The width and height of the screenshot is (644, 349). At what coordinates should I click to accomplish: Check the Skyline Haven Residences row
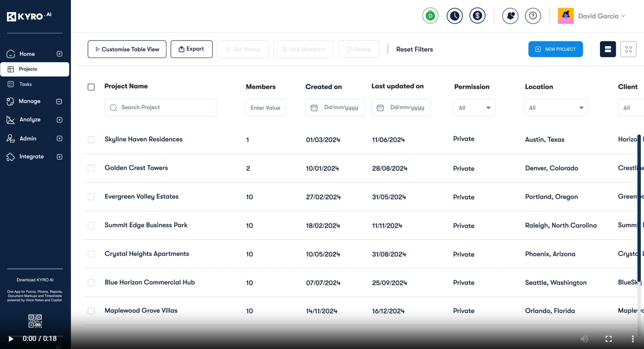[91, 139]
